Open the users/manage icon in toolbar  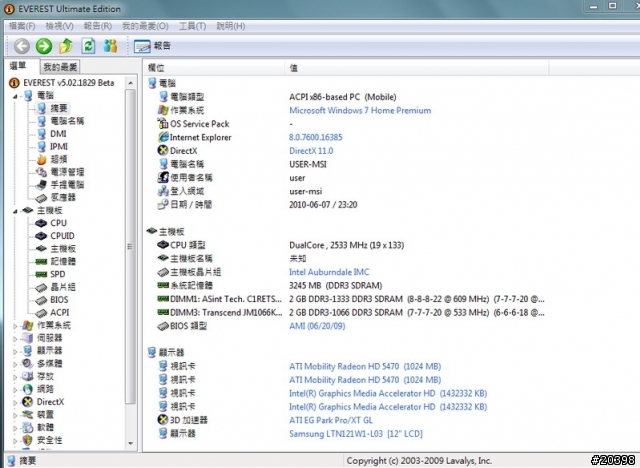point(110,46)
